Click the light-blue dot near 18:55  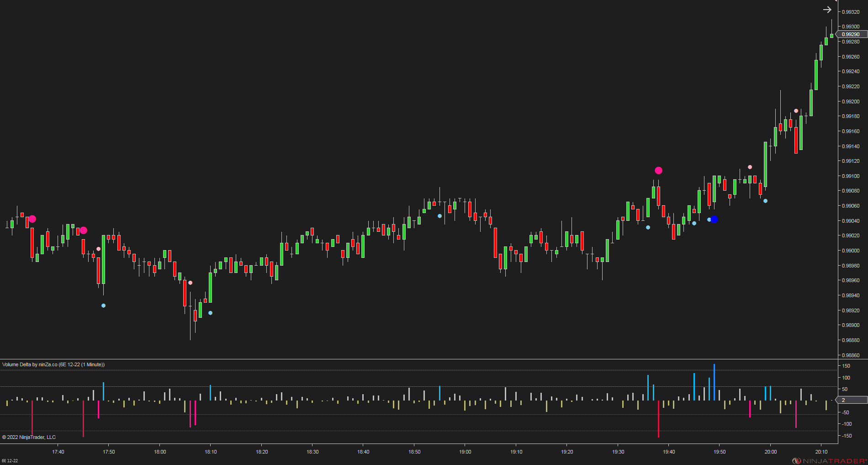tap(439, 216)
